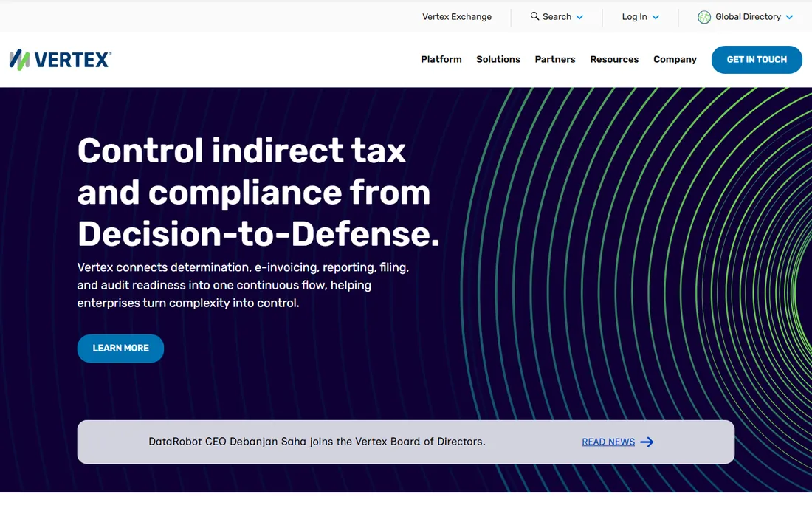Click the Get In Touch button
This screenshot has height=508, width=812.
(x=757, y=60)
